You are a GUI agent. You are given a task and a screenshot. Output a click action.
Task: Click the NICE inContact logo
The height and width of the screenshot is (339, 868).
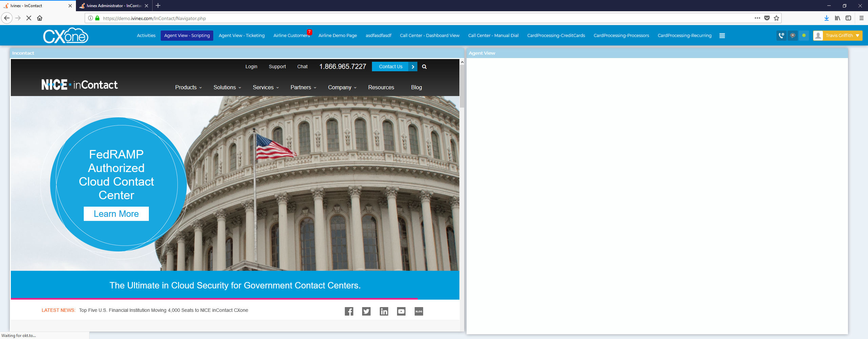coord(80,84)
